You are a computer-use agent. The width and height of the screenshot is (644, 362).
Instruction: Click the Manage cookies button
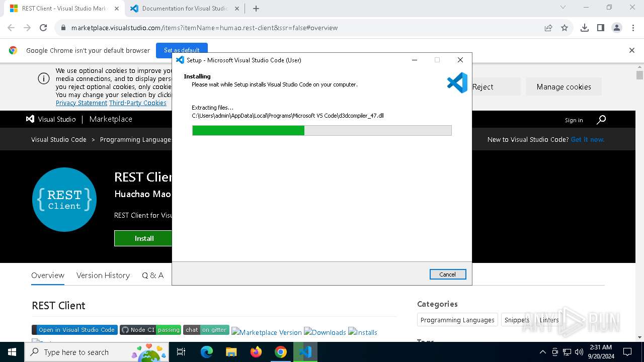563,87
